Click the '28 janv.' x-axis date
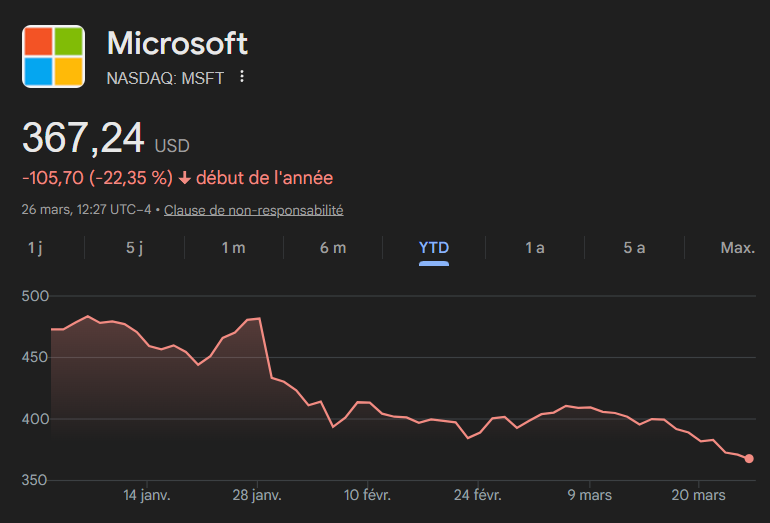 click(x=257, y=495)
